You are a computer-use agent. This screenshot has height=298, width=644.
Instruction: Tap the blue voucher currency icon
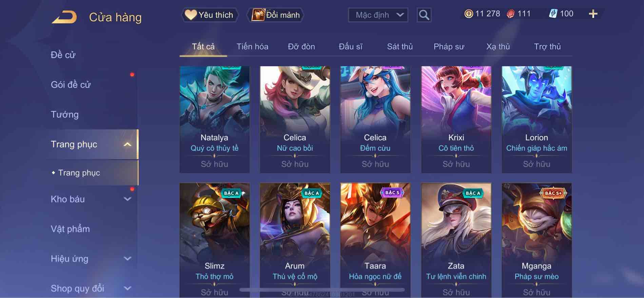pos(553,14)
